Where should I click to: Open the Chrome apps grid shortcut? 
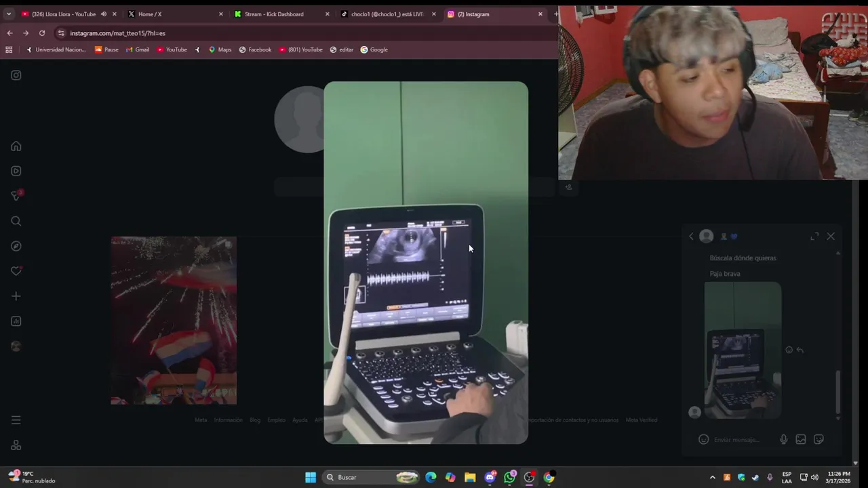[x=9, y=49]
